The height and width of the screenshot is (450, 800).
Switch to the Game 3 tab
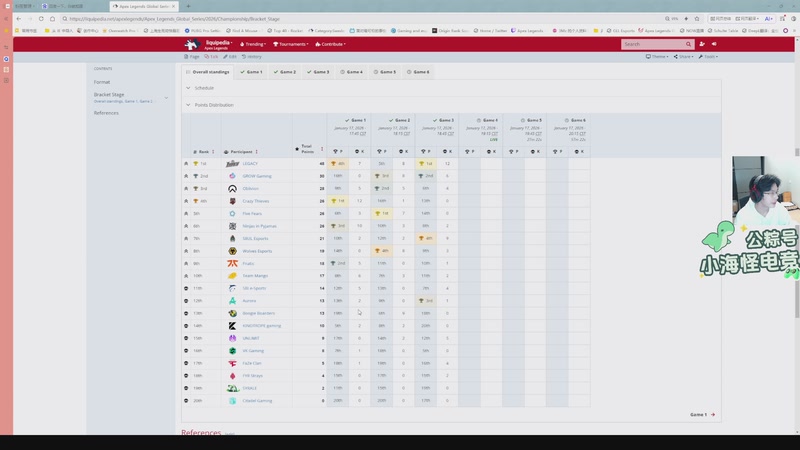(x=318, y=72)
